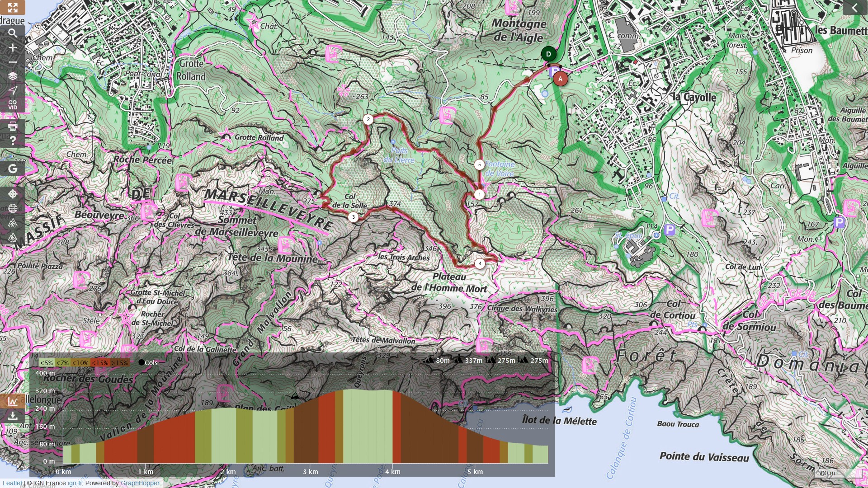
Task: Select route waypoint 5
Action: point(479,164)
